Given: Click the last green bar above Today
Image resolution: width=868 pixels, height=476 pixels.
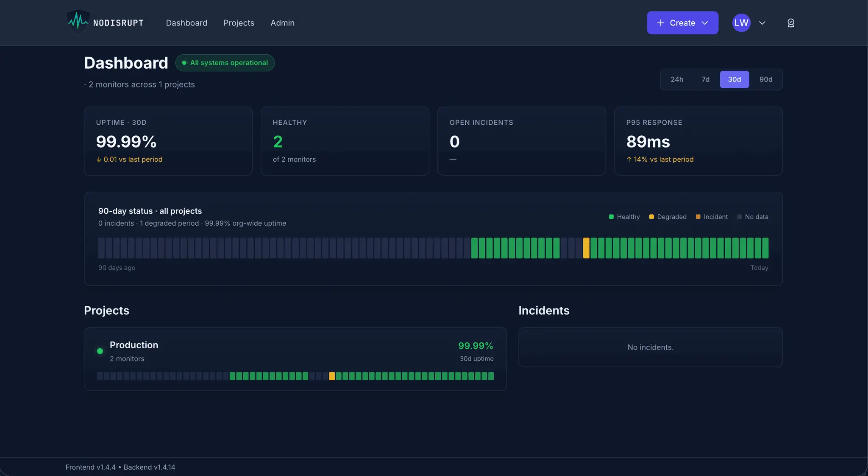Looking at the screenshot, I should click(x=765, y=248).
